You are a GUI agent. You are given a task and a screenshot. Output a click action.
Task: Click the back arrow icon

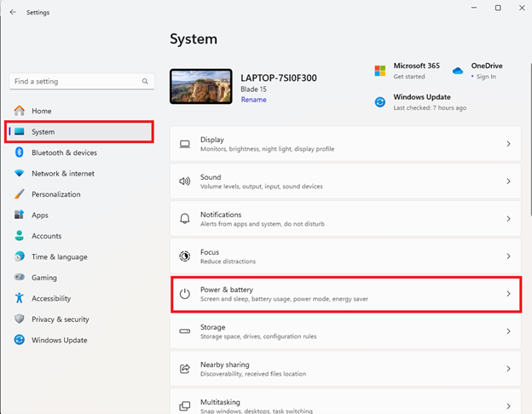(13, 12)
